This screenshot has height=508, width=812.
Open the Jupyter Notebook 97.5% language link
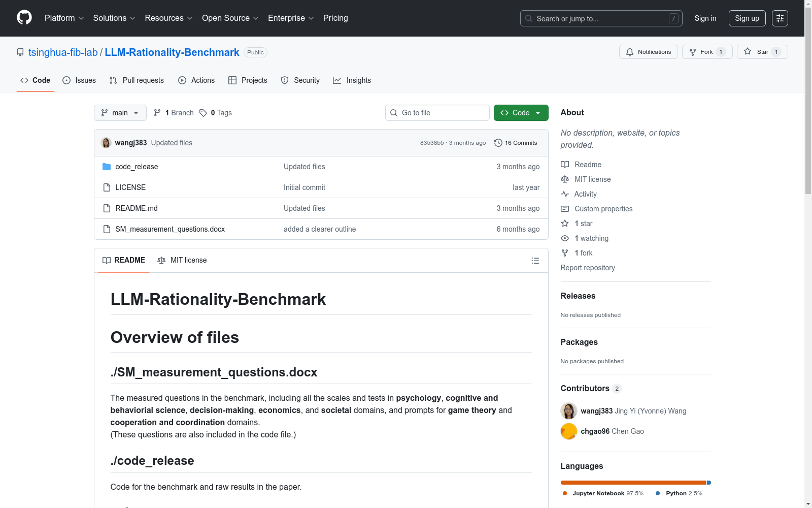coord(603,493)
